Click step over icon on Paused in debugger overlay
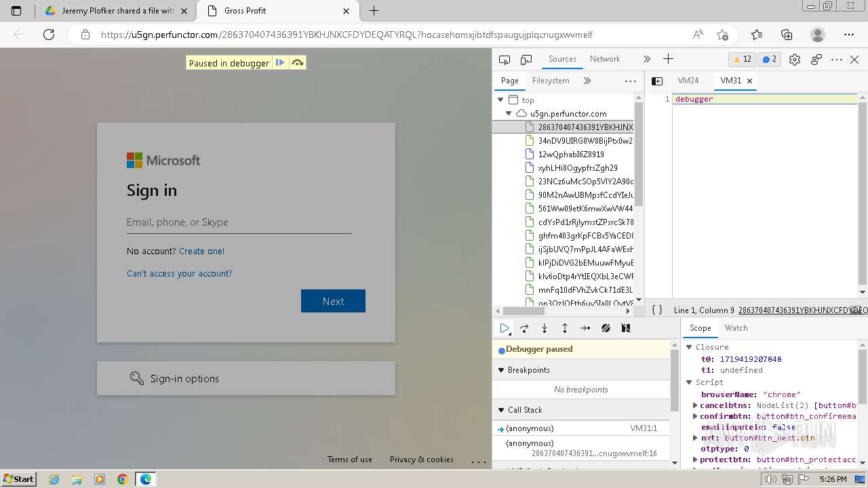Viewport: 868px width, 488px height. point(297,63)
